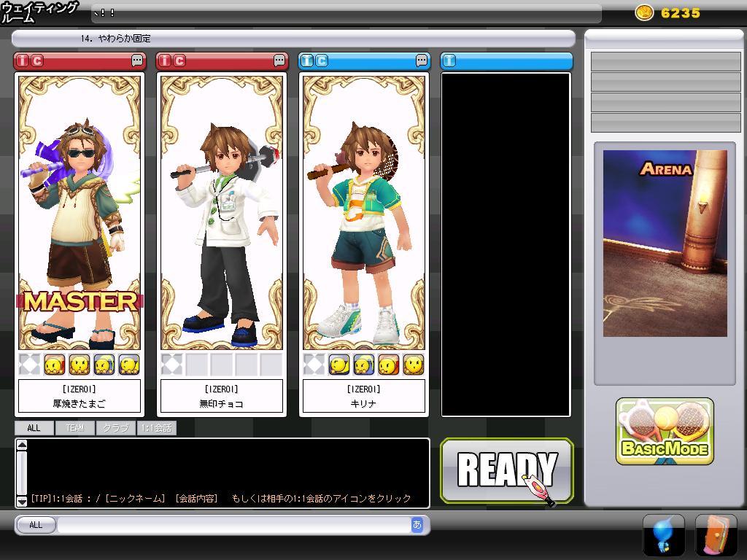Click the 'I' info badge on first player header
Image resolution: width=747 pixels, height=560 pixels.
23,61
